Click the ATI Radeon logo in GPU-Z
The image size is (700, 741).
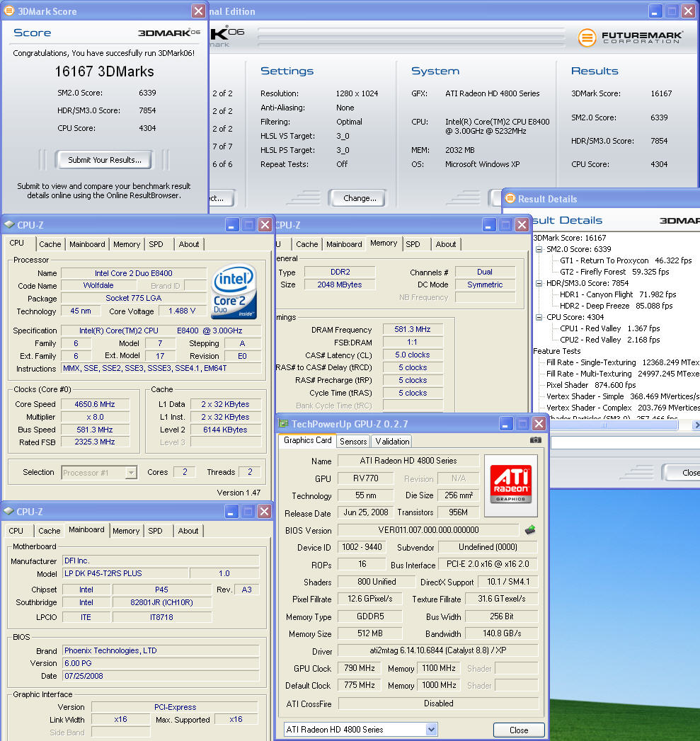tap(511, 486)
